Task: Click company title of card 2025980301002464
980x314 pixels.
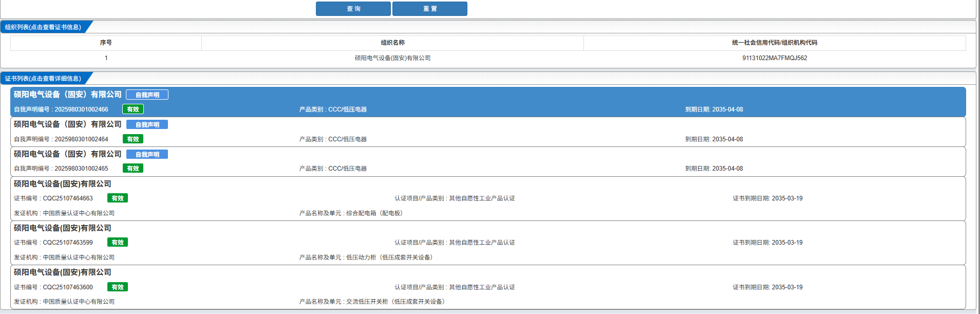Action: coord(68,124)
